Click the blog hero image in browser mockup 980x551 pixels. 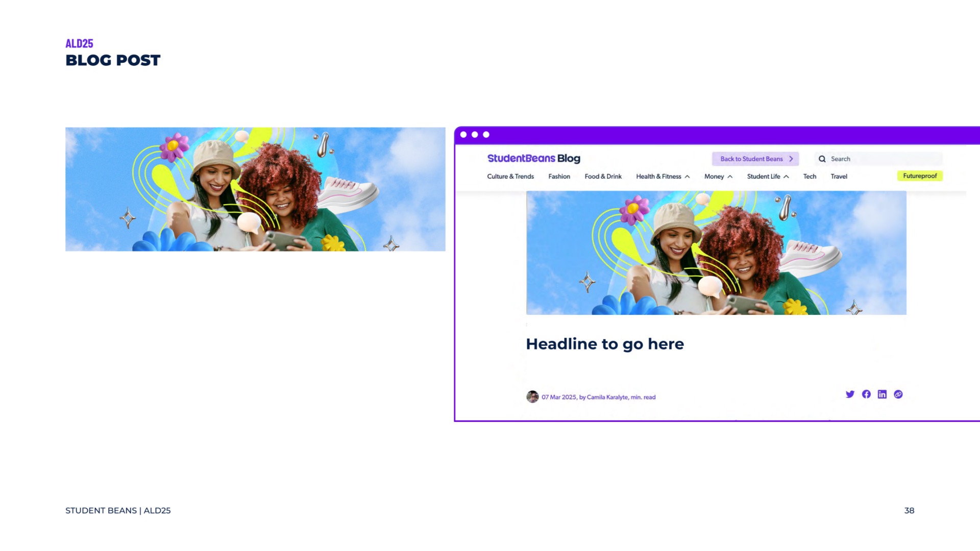(x=716, y=253)
